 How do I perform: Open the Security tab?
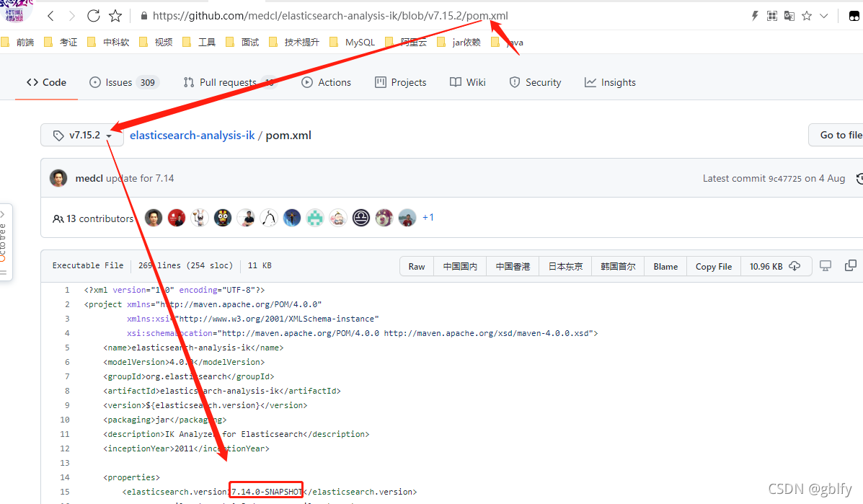pos(536,82)
